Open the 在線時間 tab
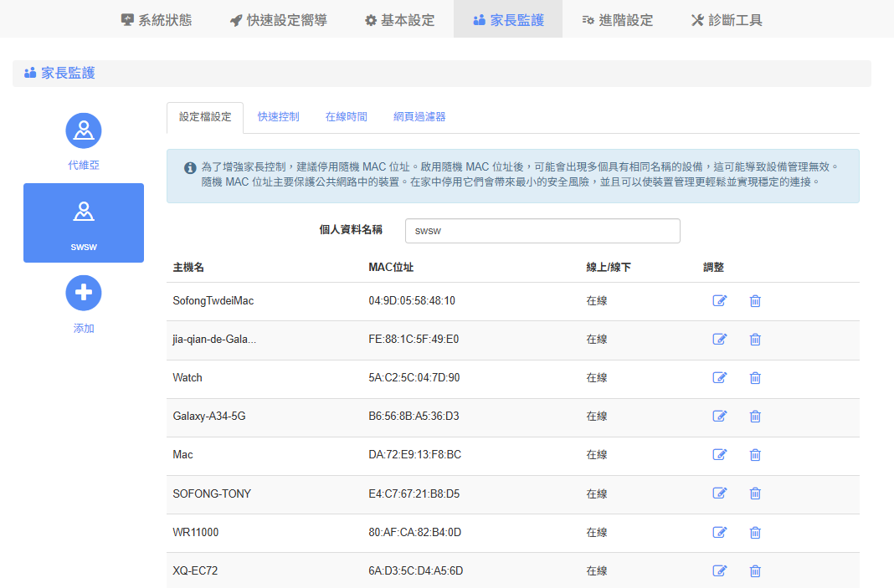Image resolution: width=894 pixels, height=588 pixels. (346, 117)
